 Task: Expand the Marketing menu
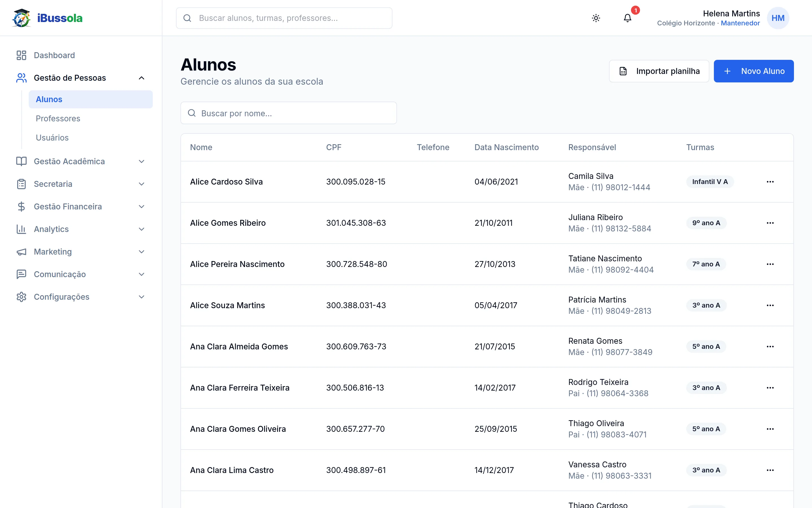click(81, 252)
